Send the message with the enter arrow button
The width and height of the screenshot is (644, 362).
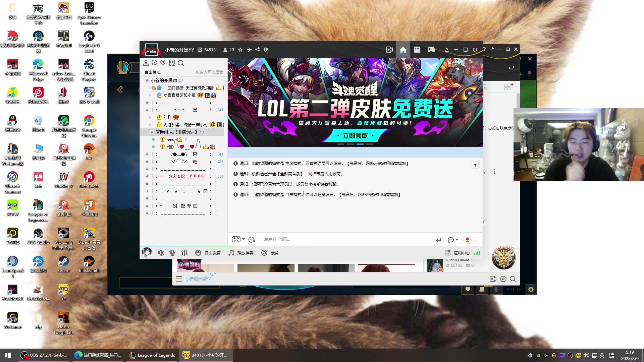pyautogui.click(x=438, y=240)
